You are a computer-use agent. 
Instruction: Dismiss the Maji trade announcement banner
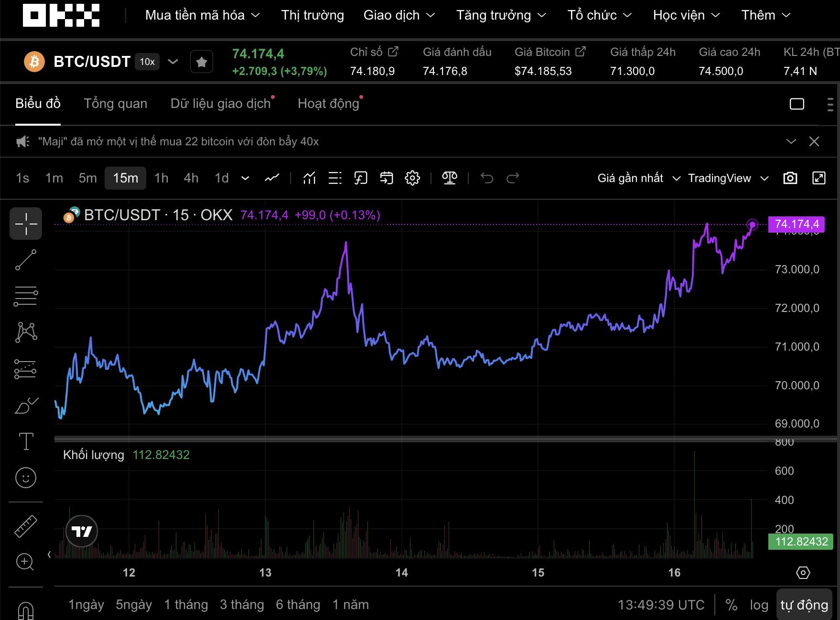point(815,141)
